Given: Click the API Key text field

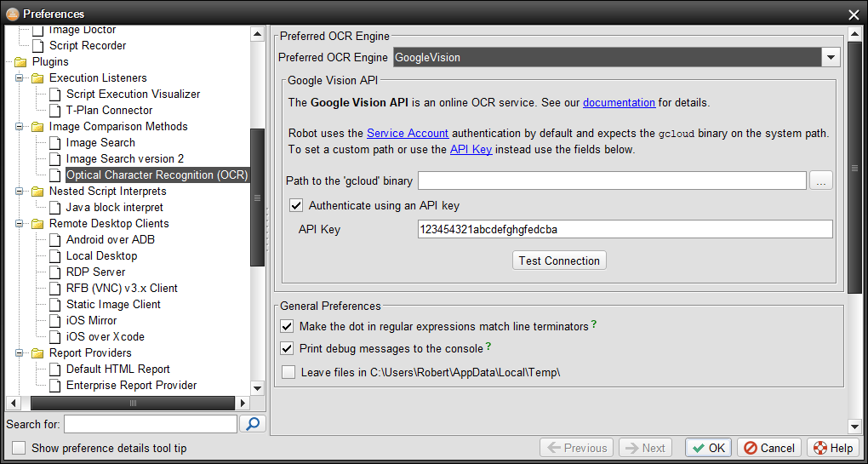Looking at the screenshot, I should coord(624,230).
